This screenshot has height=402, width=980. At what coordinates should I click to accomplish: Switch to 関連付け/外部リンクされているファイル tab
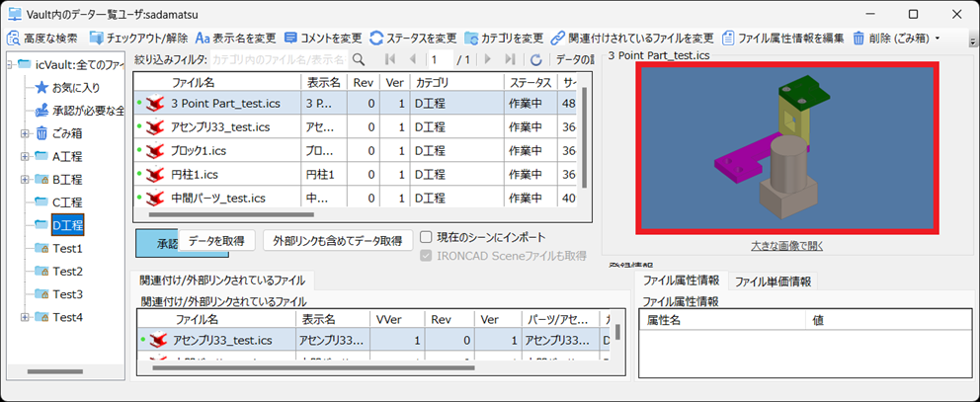[222, 280]
